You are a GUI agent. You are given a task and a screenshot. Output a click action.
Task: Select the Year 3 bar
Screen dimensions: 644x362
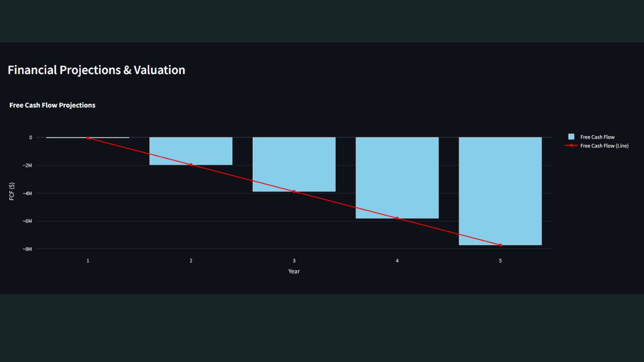[294, 165]
